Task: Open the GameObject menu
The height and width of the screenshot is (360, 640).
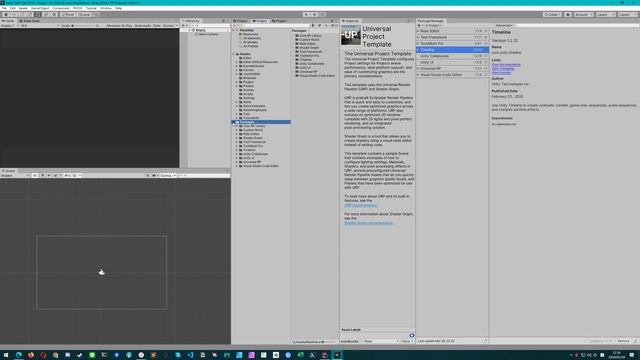Action: tap(40, 8)
